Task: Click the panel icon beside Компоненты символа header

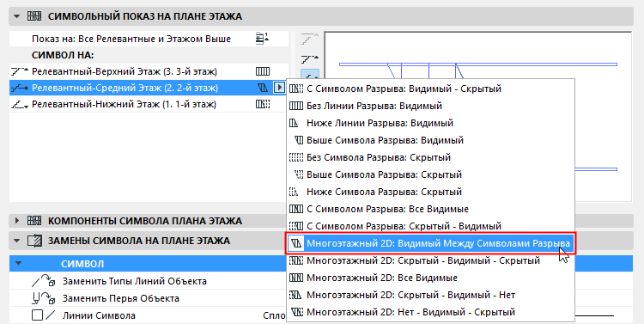Action: (34, 221)
